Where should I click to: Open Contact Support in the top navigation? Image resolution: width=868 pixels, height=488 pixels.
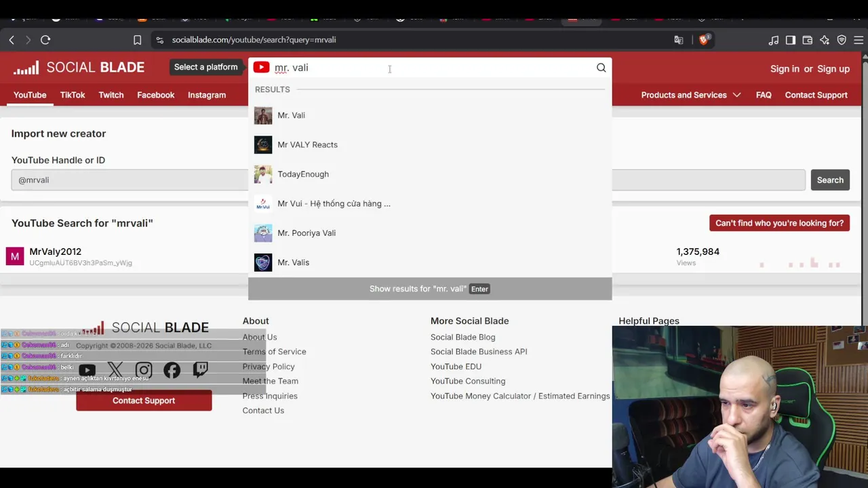coord(816,95)
